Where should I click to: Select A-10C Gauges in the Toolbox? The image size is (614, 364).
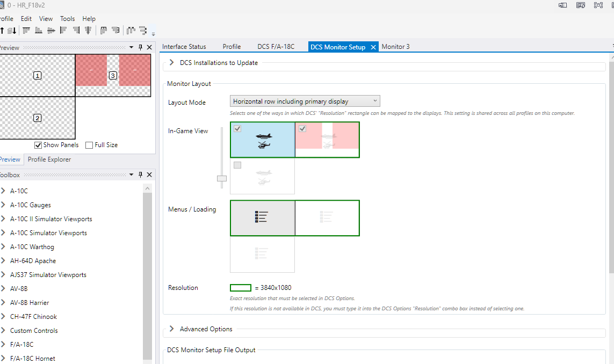click(x=31, y=205)
